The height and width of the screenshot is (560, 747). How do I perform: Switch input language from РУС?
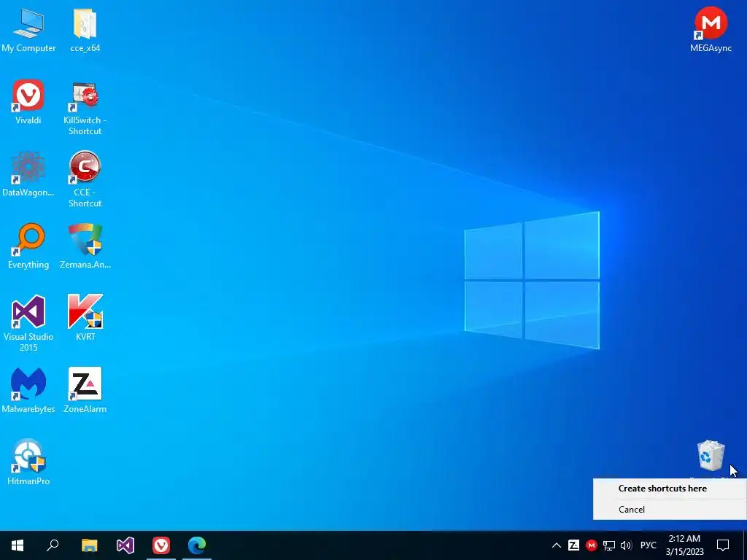coord(648,545)
